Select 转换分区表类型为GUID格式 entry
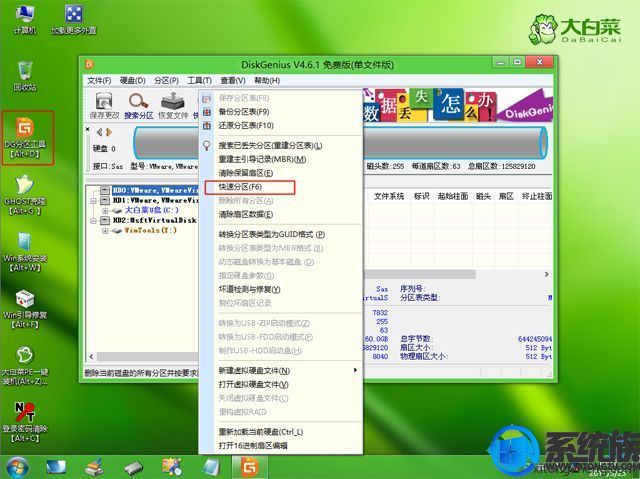640x479 pixels. click(x=281, y=235)
